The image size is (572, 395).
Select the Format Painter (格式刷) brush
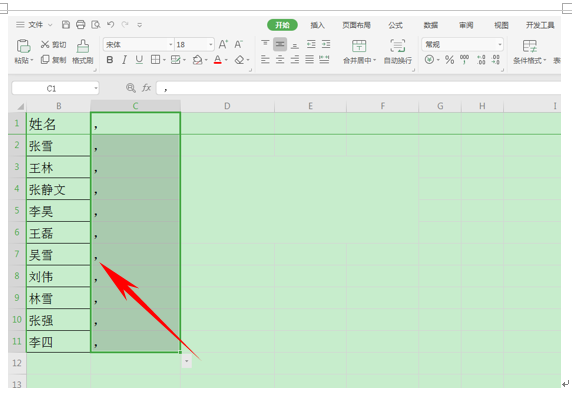click(83, 52)
